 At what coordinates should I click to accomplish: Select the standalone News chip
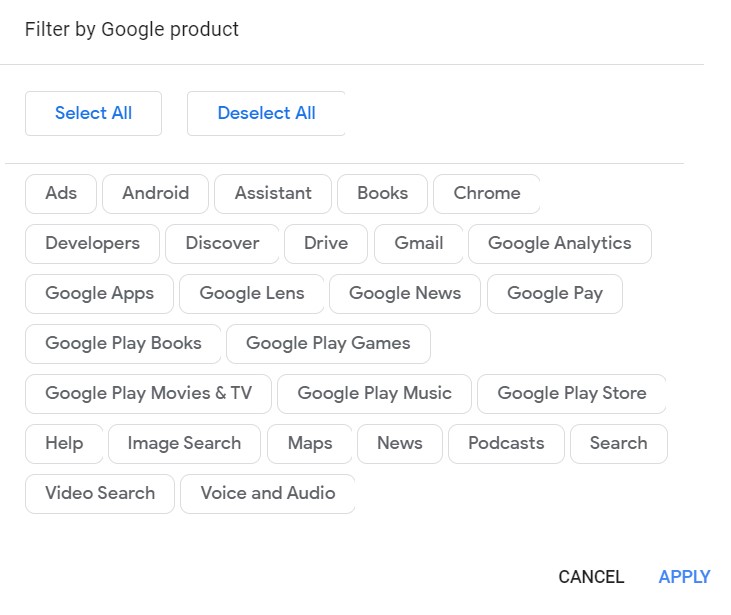(400, 443)
